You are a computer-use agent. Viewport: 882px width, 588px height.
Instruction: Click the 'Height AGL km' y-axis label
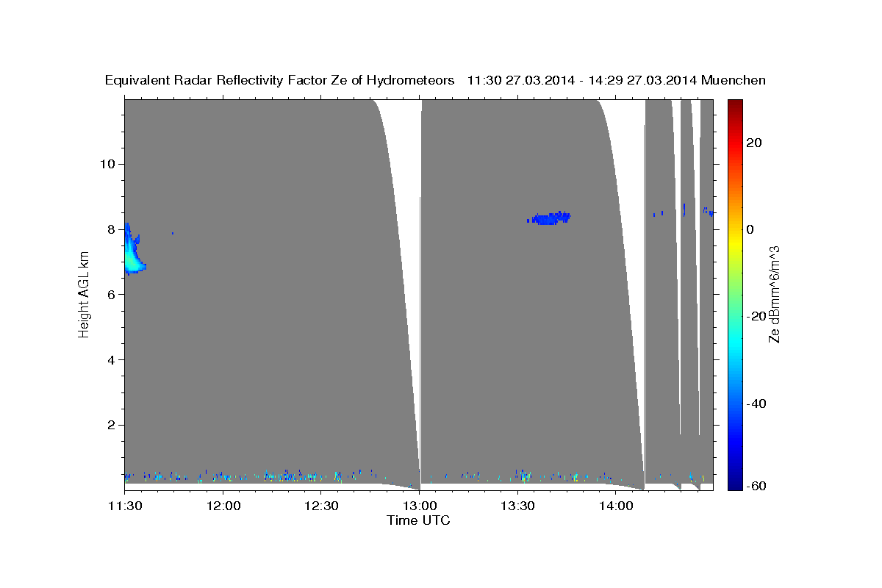click(x=85, y=294)
